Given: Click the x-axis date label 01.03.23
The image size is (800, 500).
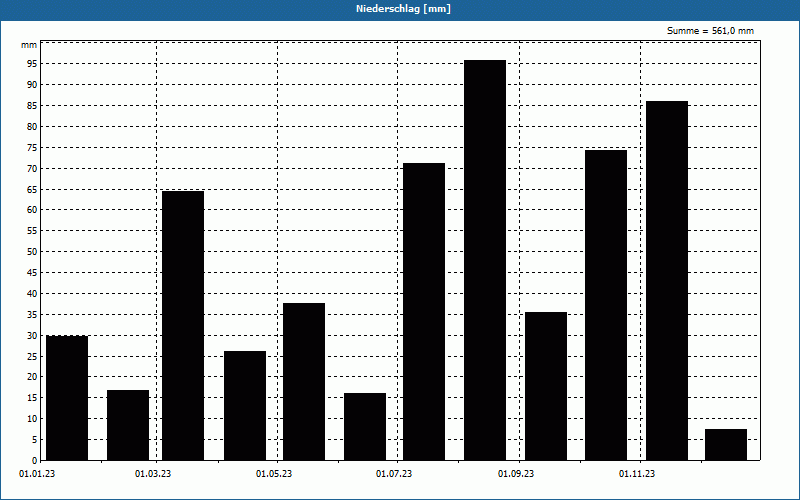Looking at the screenshot, I should pyautogui.click(x=153, y=474).
